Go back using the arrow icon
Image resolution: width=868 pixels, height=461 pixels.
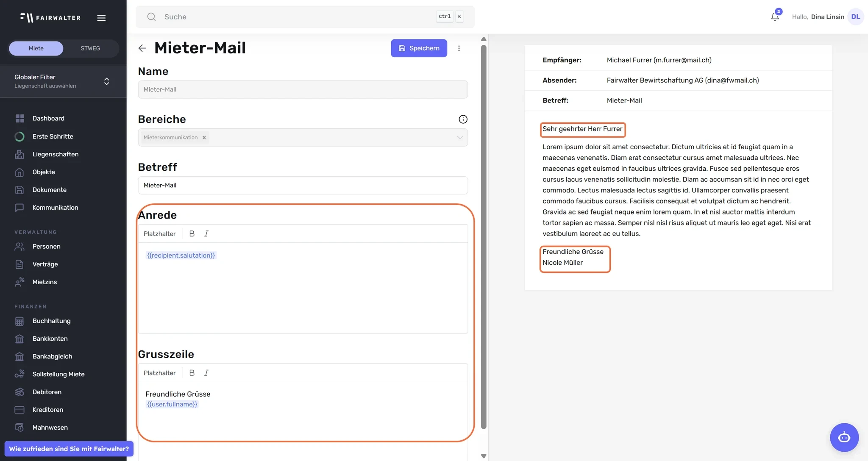coord(142,48)
